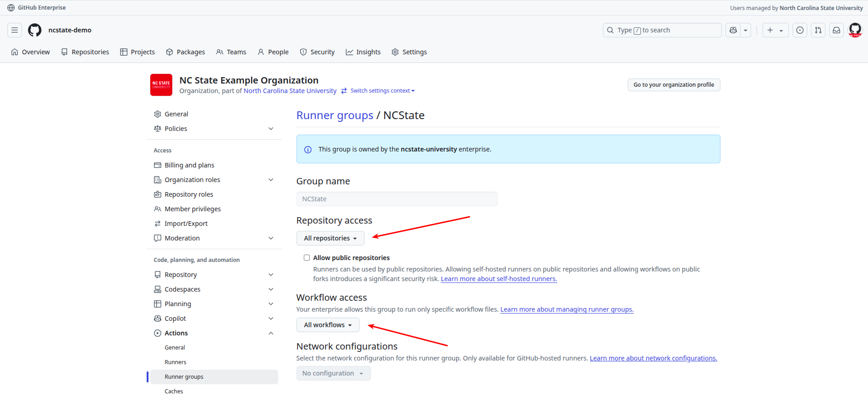Expand the Policies sidebar section
The height and width of the screenshot is (397, 868).
click(x=271, y=129)
